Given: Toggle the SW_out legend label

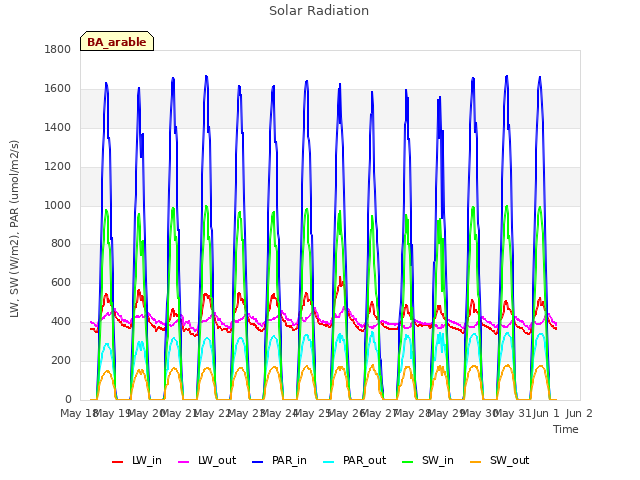Looking at the screenshot, I should (x=509, y=460).
